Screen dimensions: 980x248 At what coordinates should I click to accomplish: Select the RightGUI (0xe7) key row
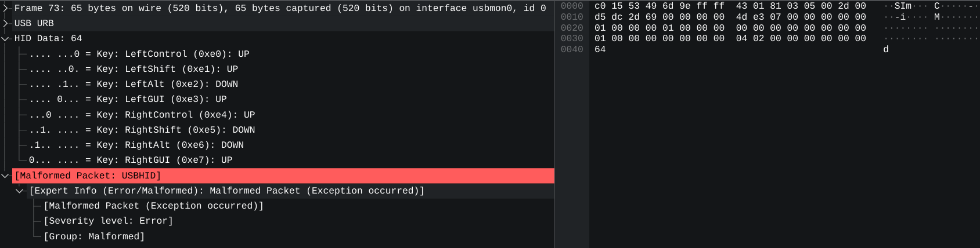pyautogui.click(x=131, y=160)
